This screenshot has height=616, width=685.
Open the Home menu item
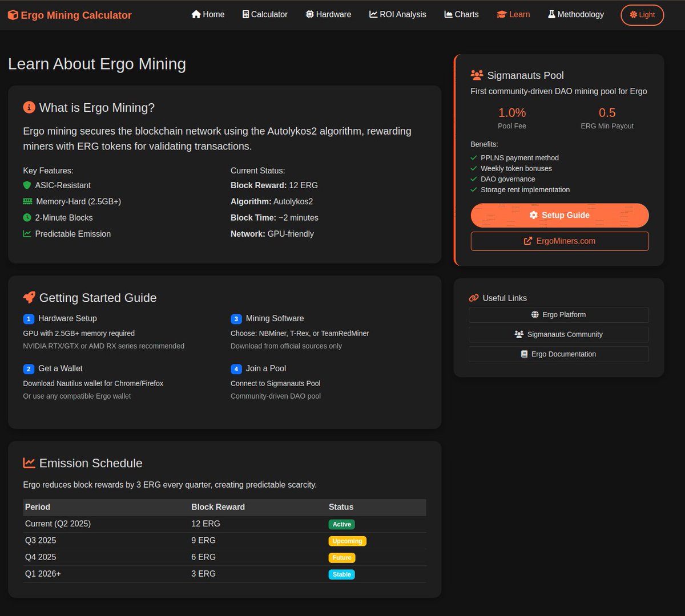pos(208,14)
